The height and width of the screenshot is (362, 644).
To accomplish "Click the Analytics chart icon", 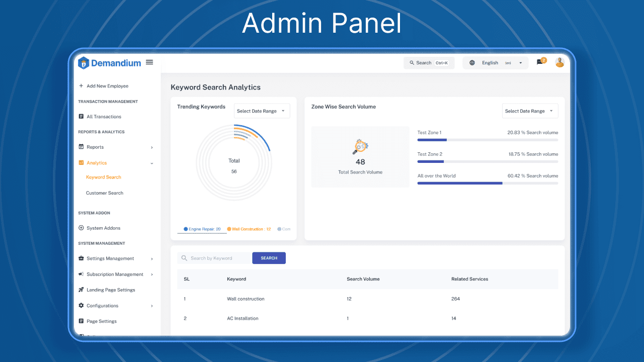I will pyautogui.click(x=81, y=162).
